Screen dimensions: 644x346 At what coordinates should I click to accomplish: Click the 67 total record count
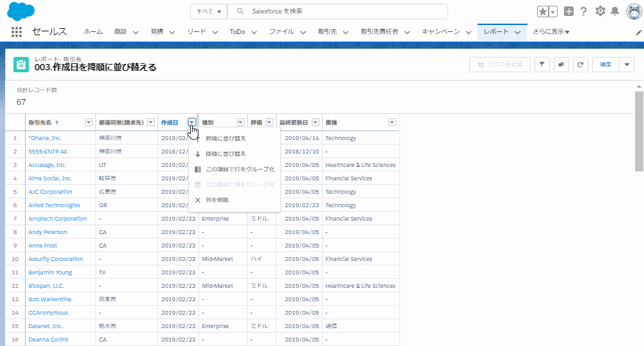click(x=21, y=102)
